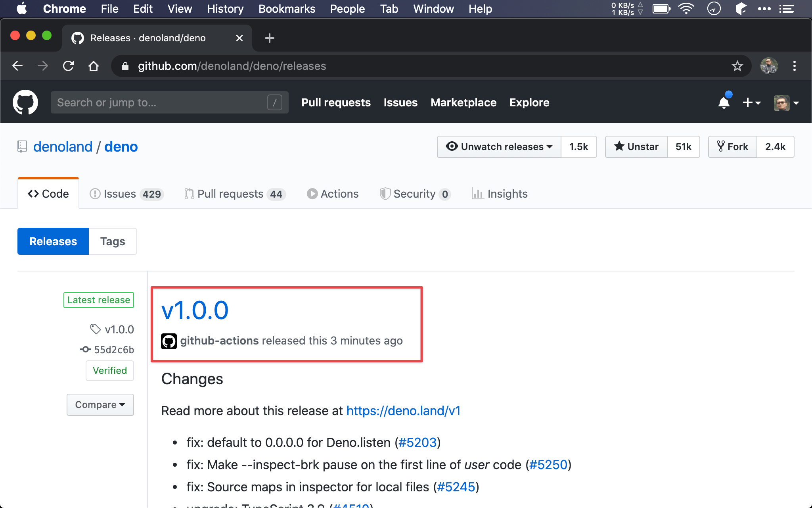
Task: Open the 2.4k forks count
Action: pyautogui.click(x=776, y=147)
